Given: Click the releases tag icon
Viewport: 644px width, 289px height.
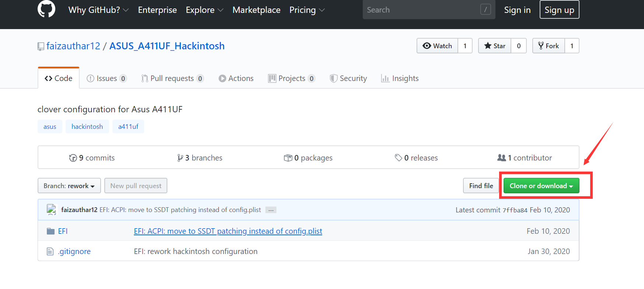Looking at the screenshot, I should point(398,158).
